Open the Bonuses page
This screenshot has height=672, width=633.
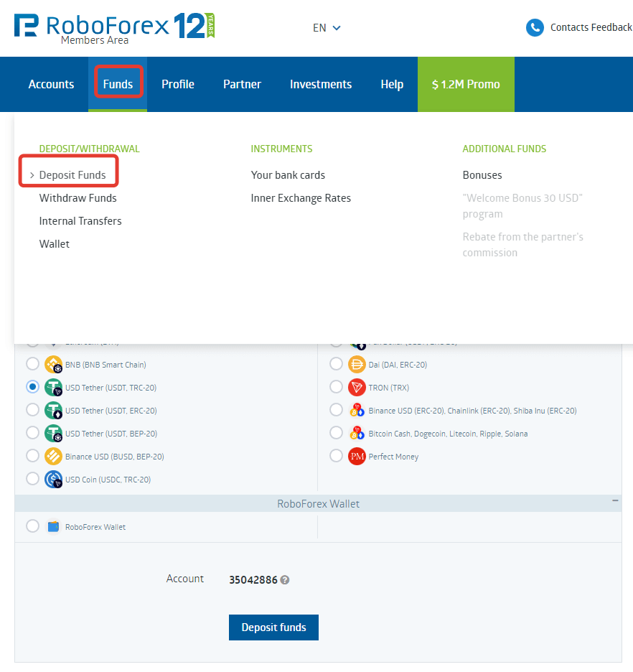(x=482, y=175)
